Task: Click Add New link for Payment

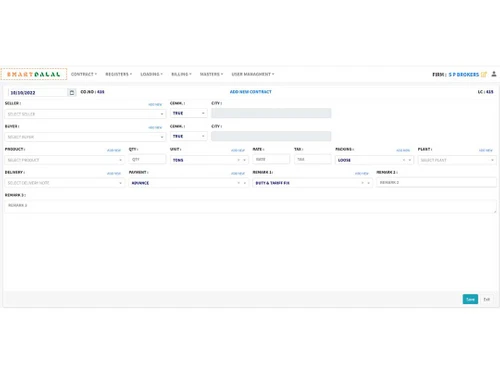Action: point(238,173)
